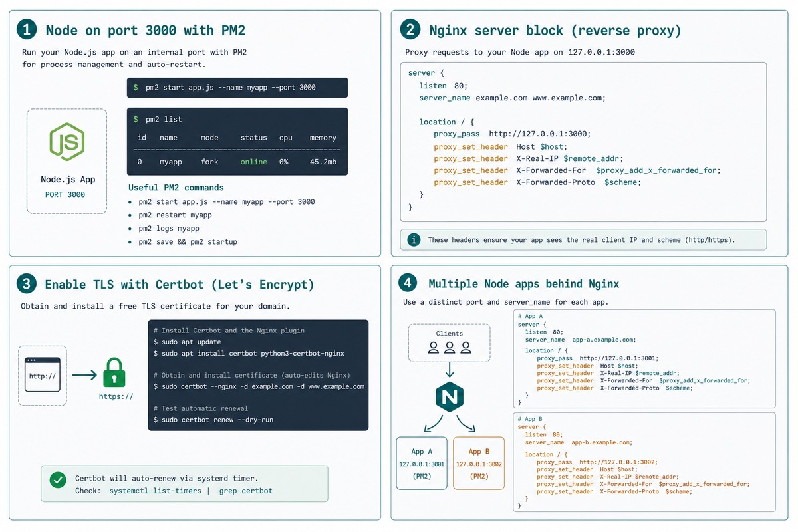The height and width of the screenshot is (532, 798).
Task: Click "server_name example.com www.example.com;" line
Action: click(512, 98)
